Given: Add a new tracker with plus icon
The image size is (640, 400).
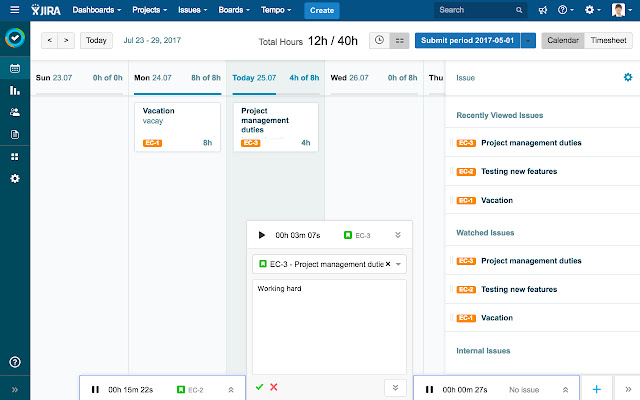Looking at the screenshot, I should pyautogui.click(x=596, y=388).
